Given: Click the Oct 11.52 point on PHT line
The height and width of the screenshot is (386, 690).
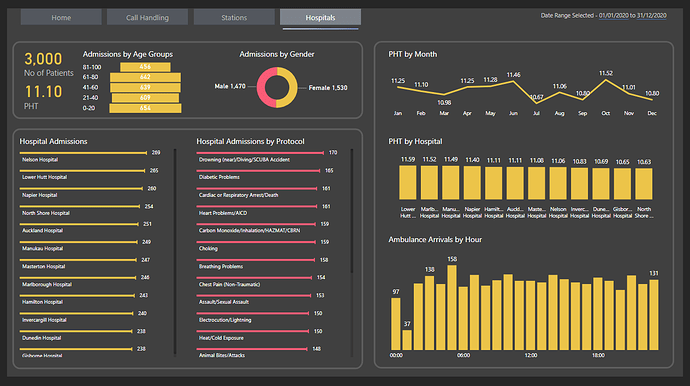Looking at the screenshot, I should point(606,80).
